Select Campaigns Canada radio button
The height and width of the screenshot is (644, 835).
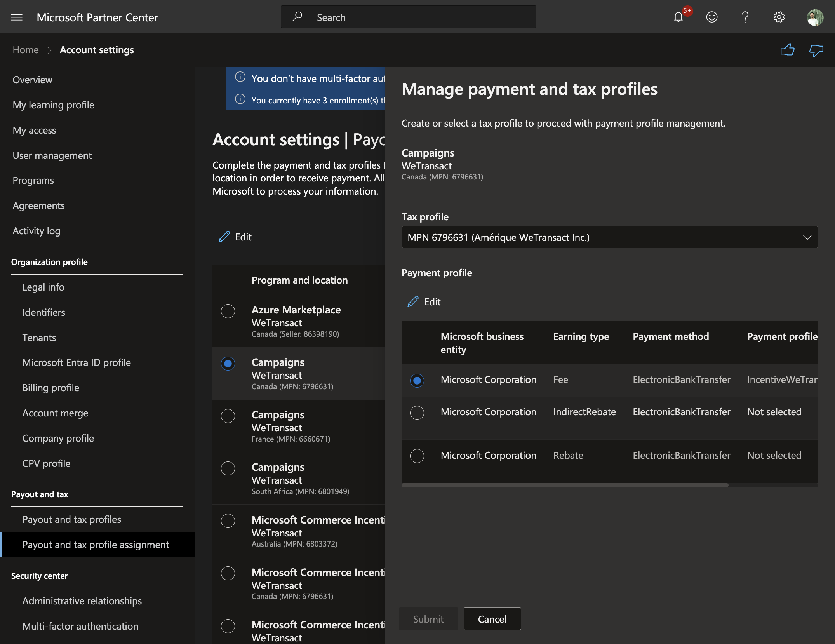pyautogui.click(x=228, y=364)
